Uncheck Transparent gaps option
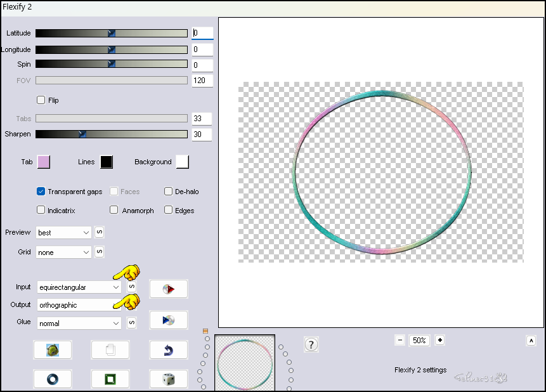Viewport: 546px width, 392px height. click(x=41, y=192)
